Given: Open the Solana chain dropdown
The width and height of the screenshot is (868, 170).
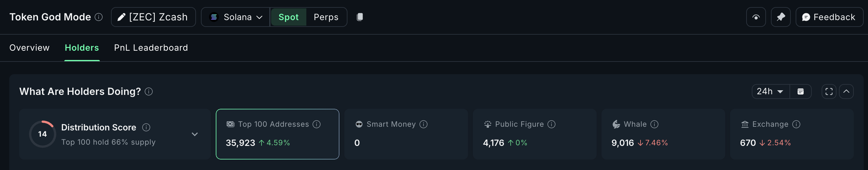Looking at the screenshot, I should click(236, 17).
